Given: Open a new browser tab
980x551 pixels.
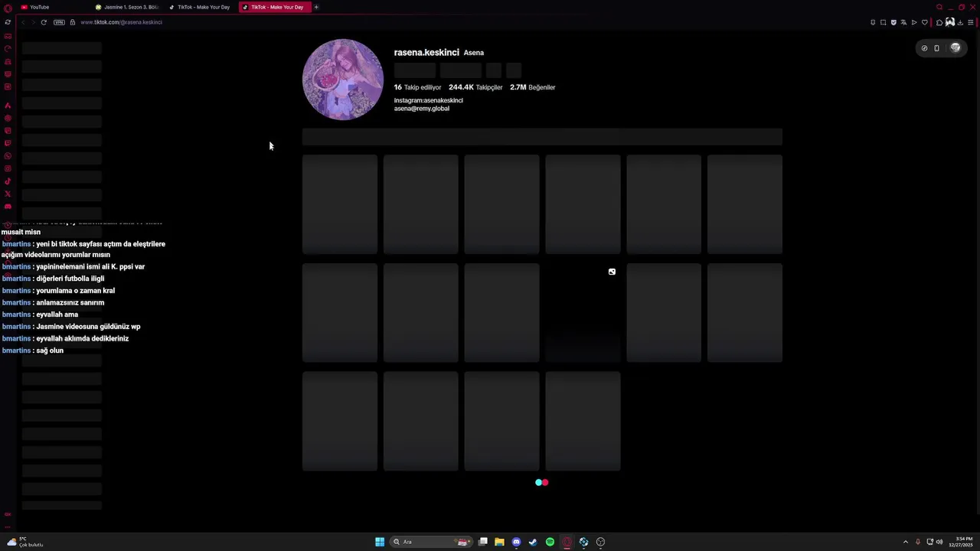Looking at the screenshot, I should 316,7.
